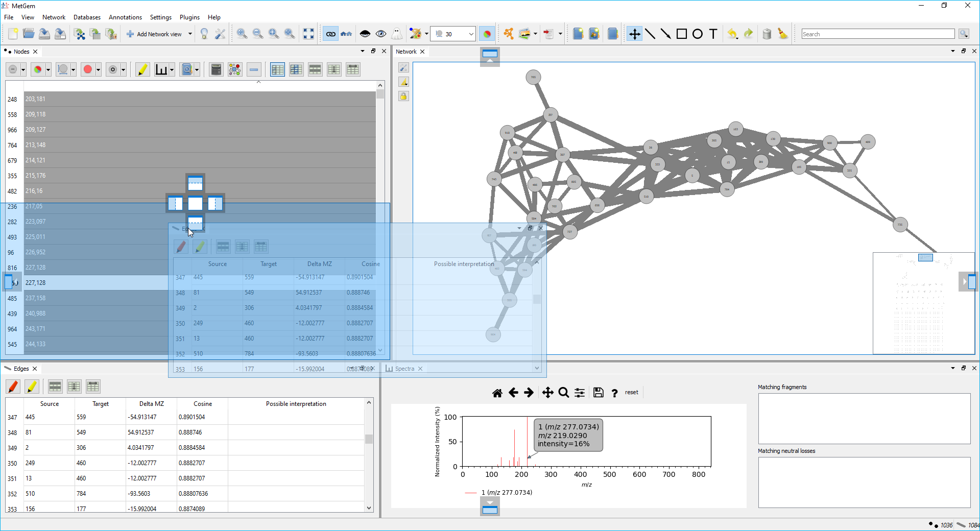This screenshot has height=531, width=980.
Task: Select the rectangle annotation tool
Action: pos(681,34)
